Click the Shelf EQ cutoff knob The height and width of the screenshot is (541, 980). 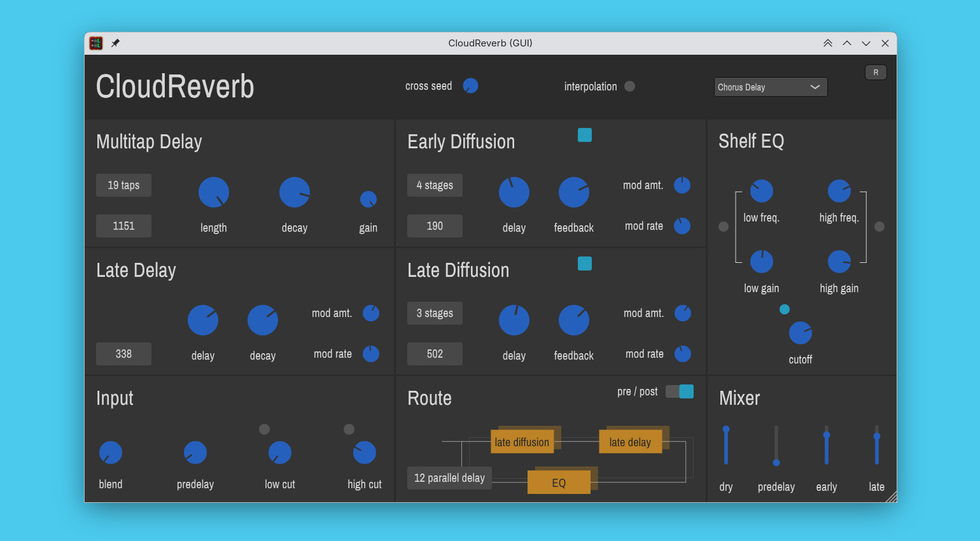[800, 333]
